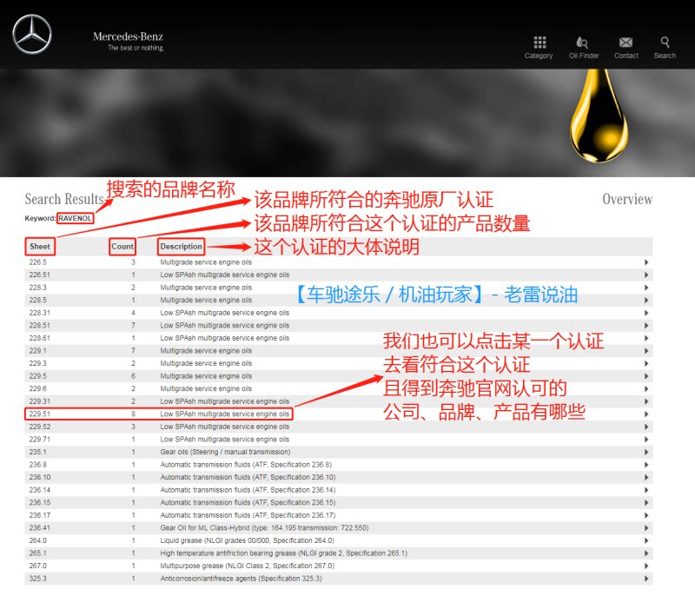Click the RAVENOL keyword value
Image resolution: width=695 pixels, height=616 pixels.
[x=75, y=218]
